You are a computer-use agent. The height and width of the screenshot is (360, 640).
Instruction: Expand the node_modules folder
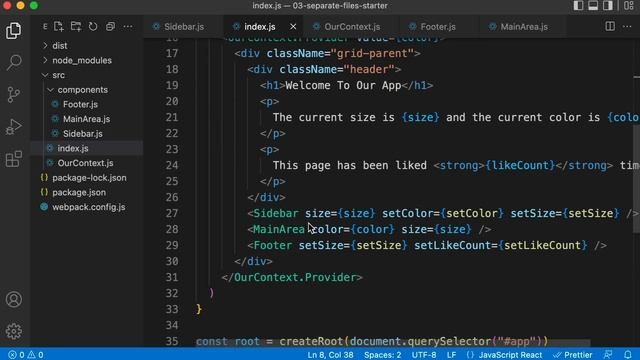point(82,60)
